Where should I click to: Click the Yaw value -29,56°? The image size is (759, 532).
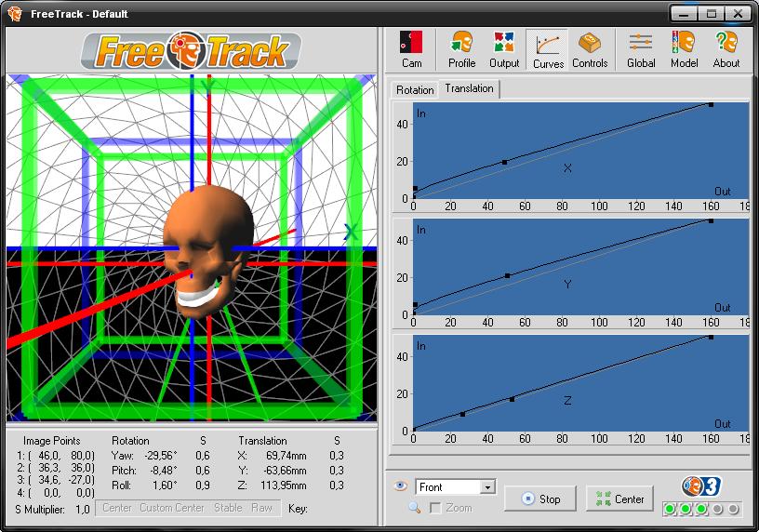click(161, 456)
